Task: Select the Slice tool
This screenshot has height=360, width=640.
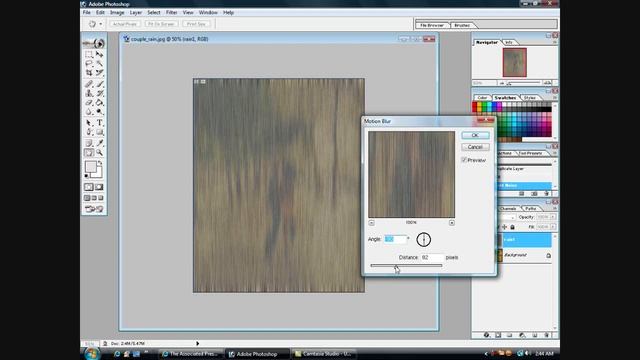Action: point(100,73)
